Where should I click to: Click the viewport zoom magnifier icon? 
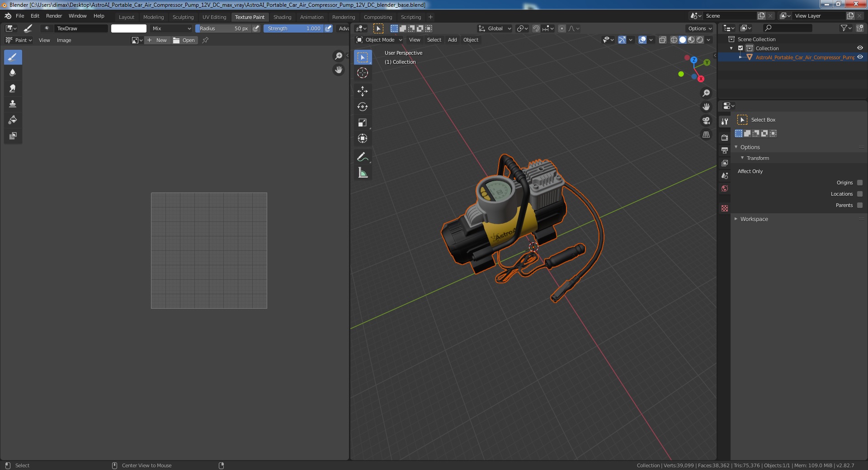pos(706,93)
